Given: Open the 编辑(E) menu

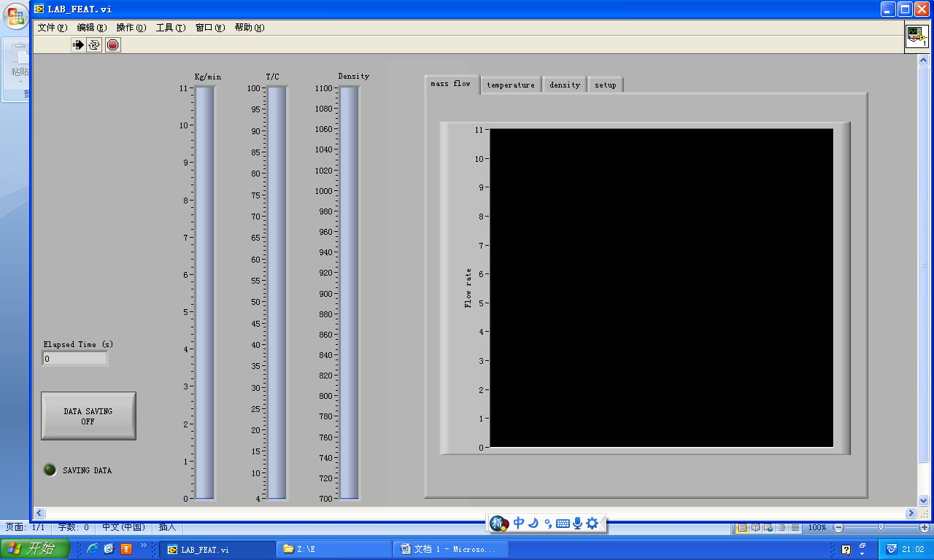Looking at the screenshot, I should pos(91,28).
